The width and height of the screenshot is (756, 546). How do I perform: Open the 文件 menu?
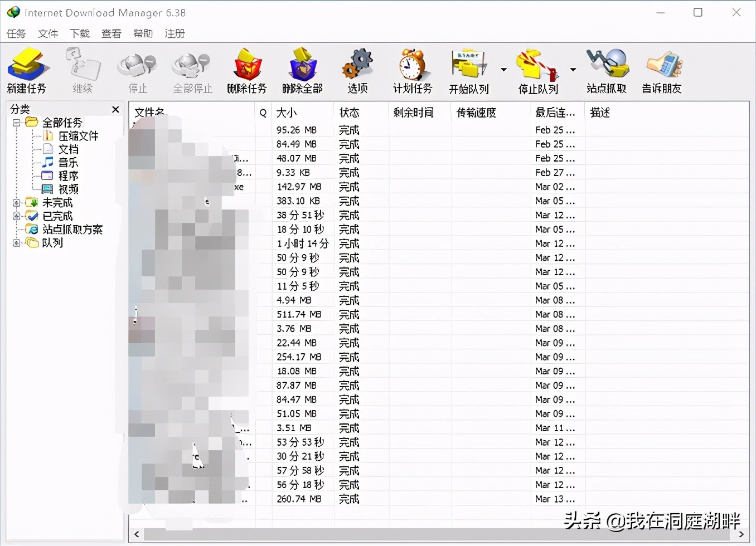point(48,33)
